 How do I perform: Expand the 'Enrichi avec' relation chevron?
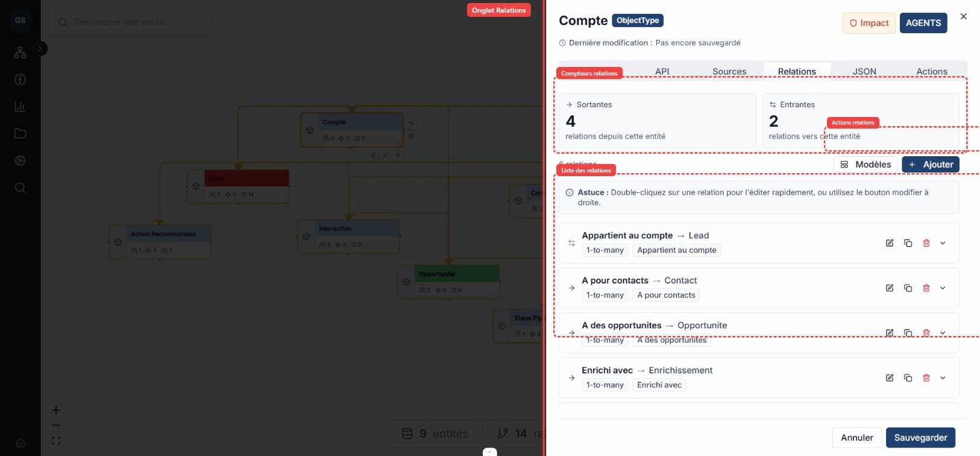pyautogui.click(x=943, y=378)
